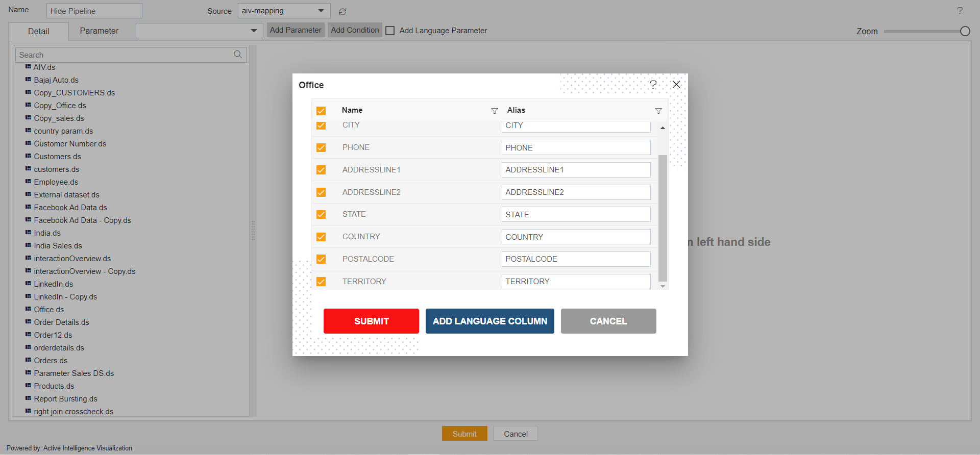Click the orange Submit button at the bottom
Image resolution: width=980 pixels, height=455 pixels.
click(x=464, y=434)
